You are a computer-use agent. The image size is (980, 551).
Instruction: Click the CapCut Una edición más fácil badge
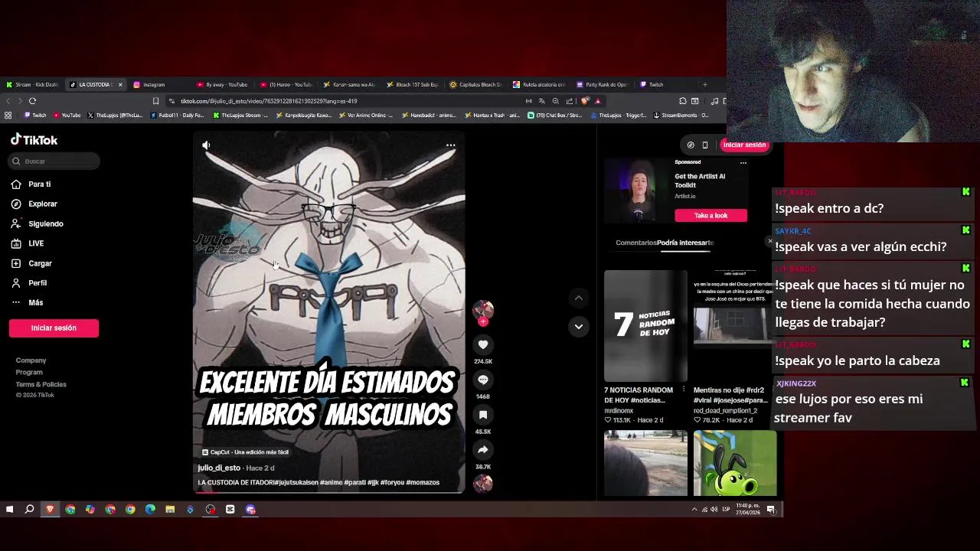coord(245,452)
